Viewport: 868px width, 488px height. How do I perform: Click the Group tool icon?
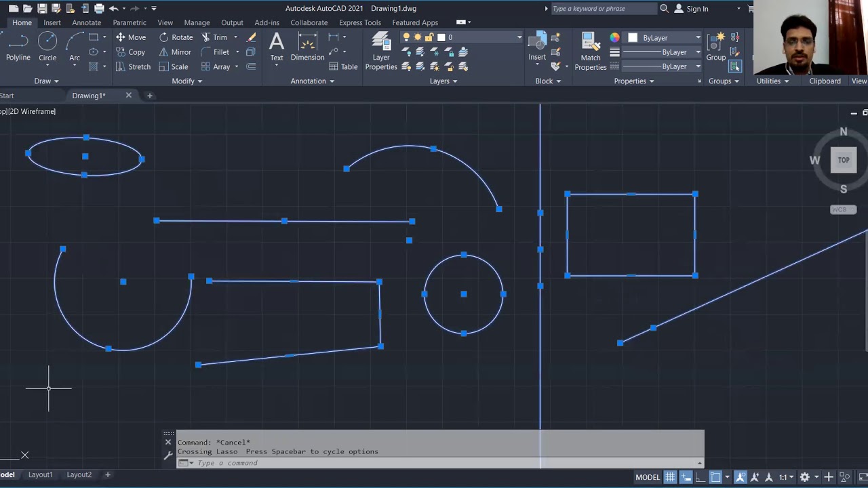point(716,47)
